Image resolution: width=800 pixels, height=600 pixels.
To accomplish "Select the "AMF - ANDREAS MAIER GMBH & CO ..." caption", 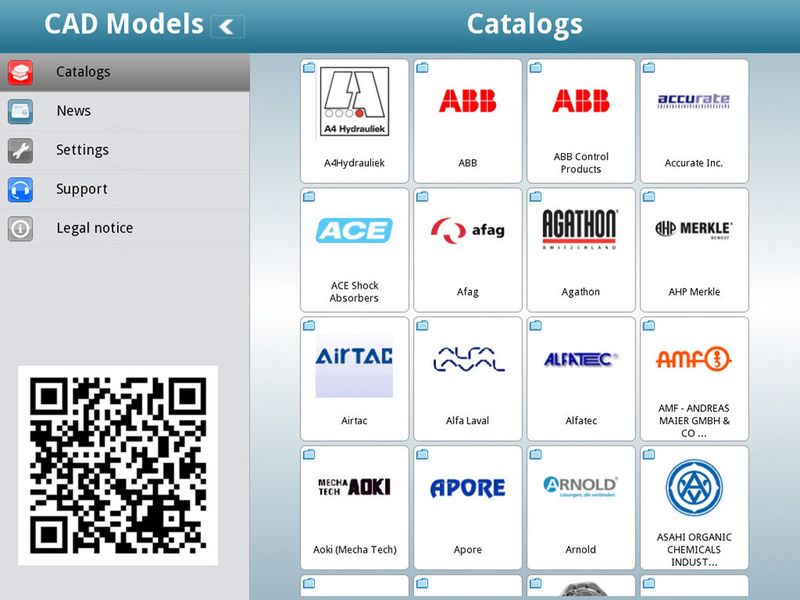I will pos(694,421).
